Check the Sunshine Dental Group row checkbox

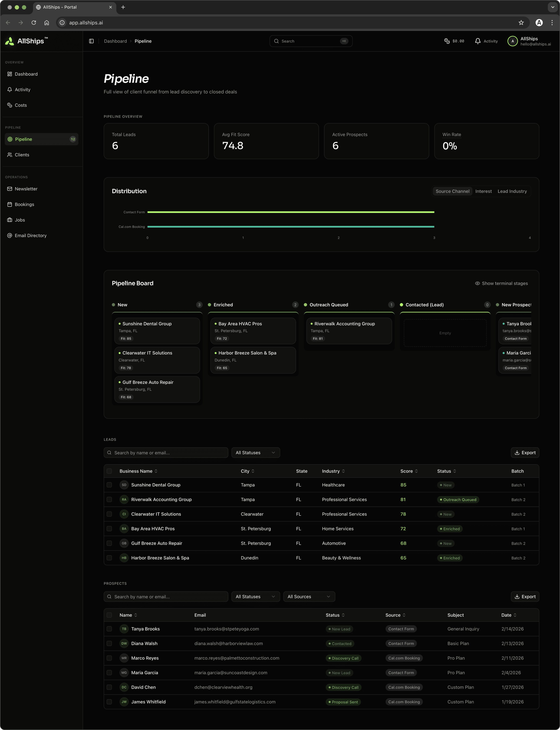[x=109, y=485]
